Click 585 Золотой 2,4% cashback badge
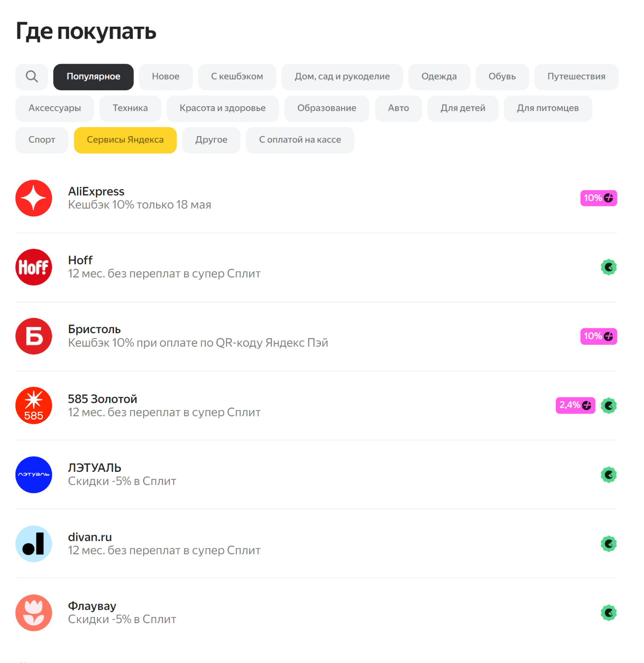 [x=575, y=405]
